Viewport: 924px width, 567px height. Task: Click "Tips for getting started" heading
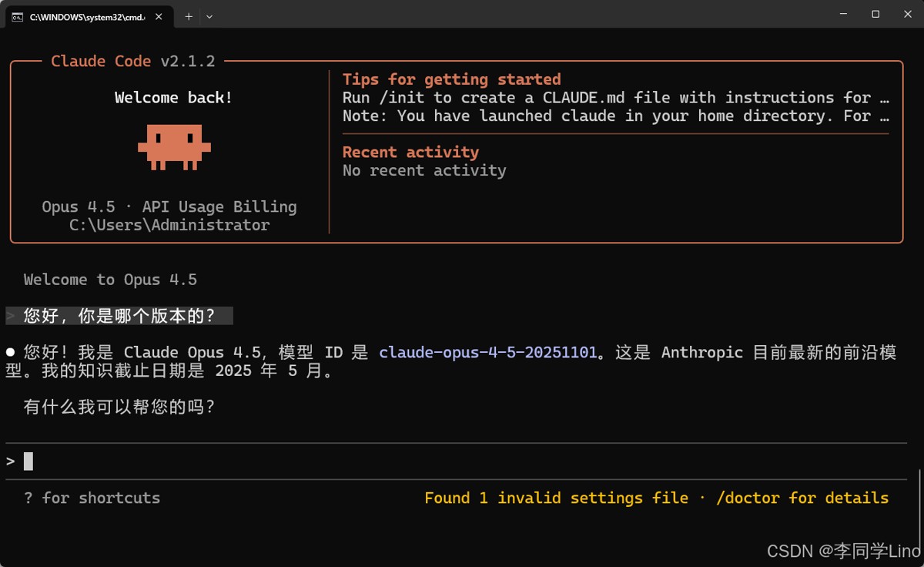point(451,79)
